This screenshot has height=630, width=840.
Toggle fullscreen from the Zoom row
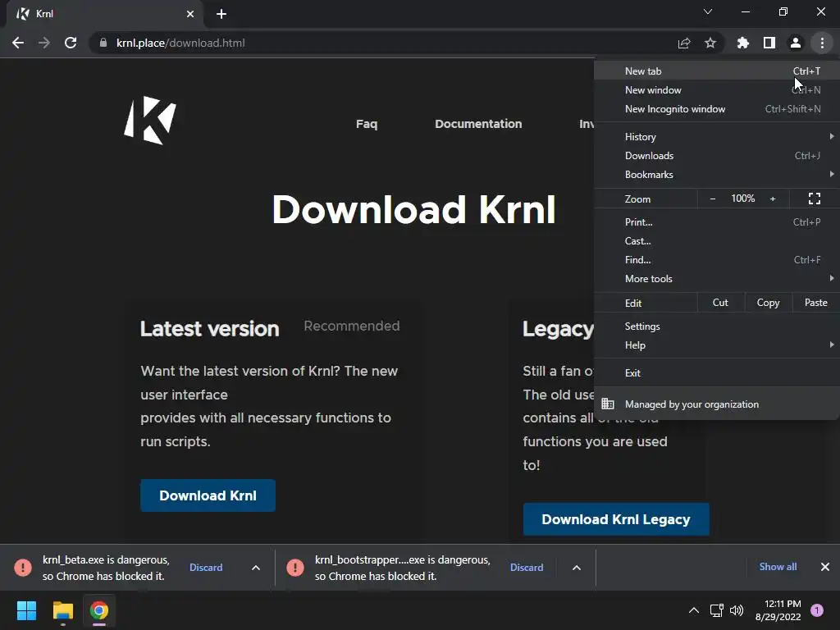(x=815, y=199)
